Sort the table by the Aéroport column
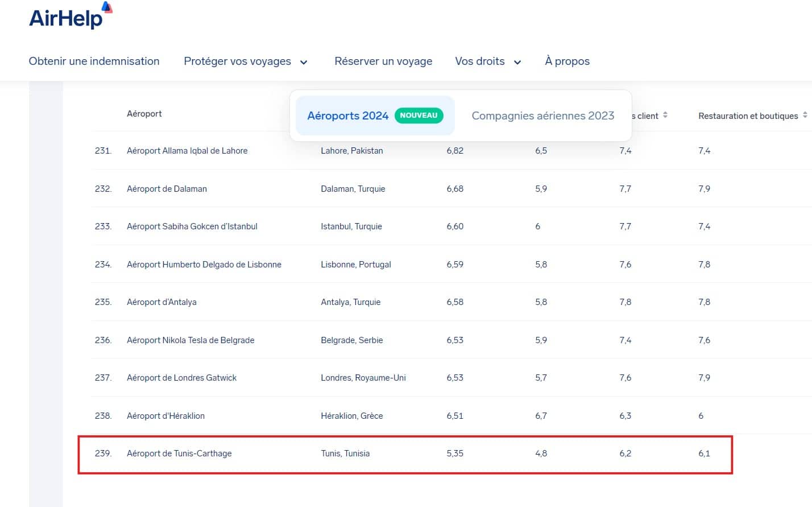The width and height of the screenshot is (812, 507). click(144, 113)
